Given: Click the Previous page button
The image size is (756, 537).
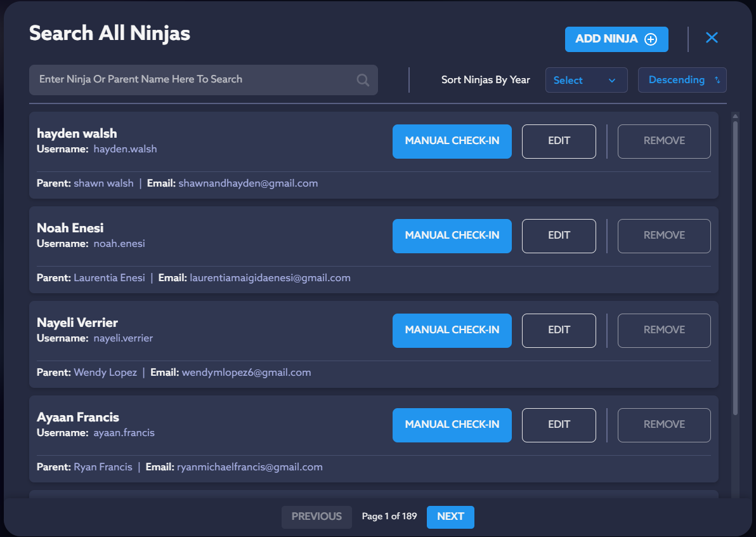Looking at the screenshot, I should 316,517.
